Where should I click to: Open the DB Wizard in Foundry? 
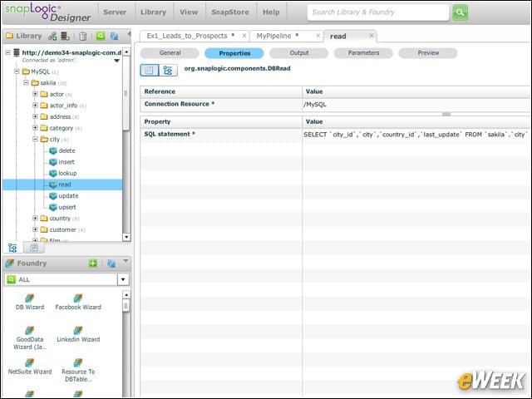[30, 303]
